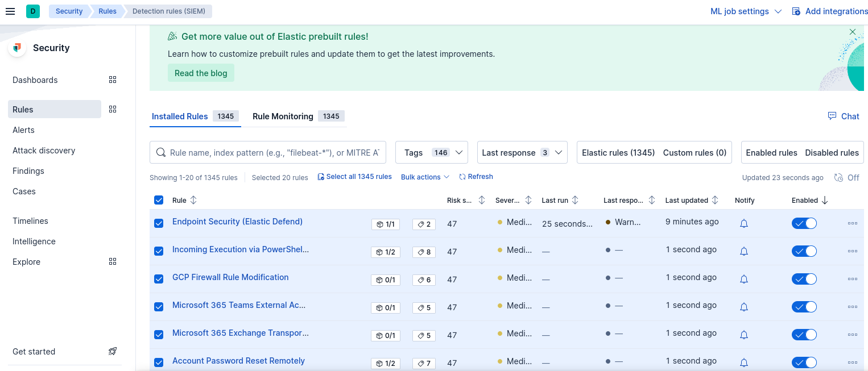Uncheck the Account Password Reset Remotely checkbox
This screenshot has width=868, height=371.
click(159, 362)
